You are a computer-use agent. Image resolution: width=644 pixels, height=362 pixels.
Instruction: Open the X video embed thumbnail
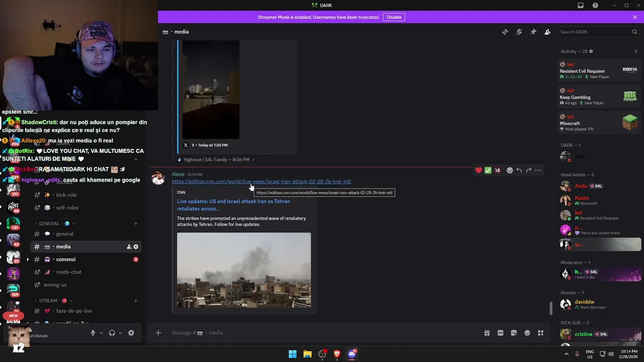pyautogui.click(x=211, y=89)
